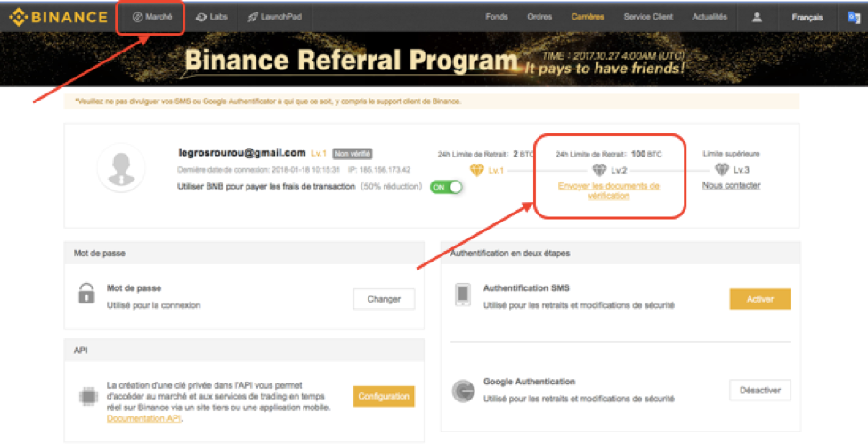Click the user account icon
This screenshot has height=444, width=868.
(x=757, y=17)
